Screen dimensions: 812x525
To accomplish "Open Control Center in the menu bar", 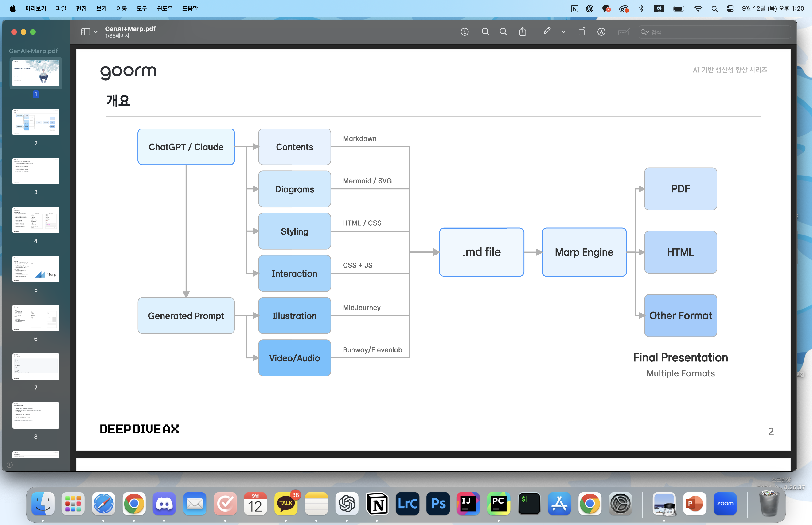I will coord(730,8).
